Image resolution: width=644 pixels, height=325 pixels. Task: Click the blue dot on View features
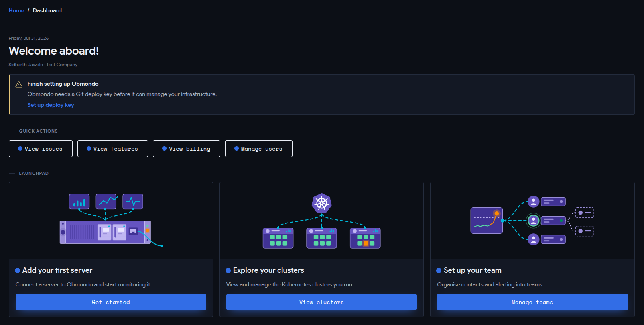click(89, 149)
